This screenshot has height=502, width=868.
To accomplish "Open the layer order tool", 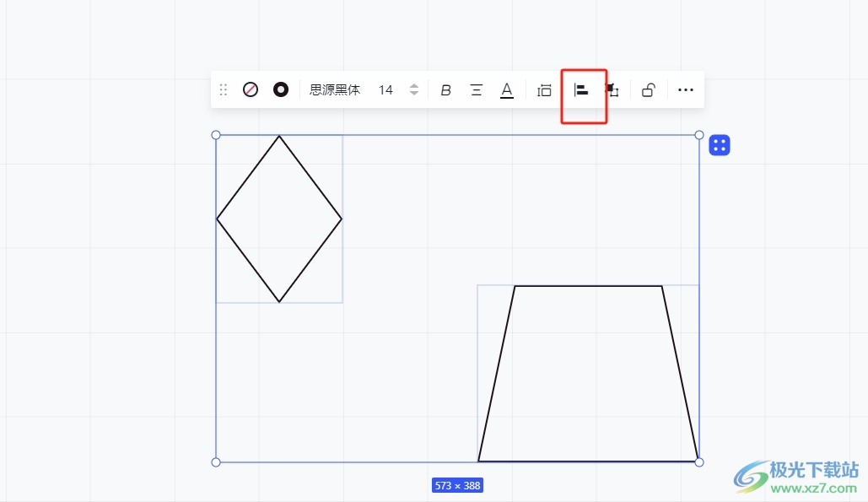I will pyautogui.click(x=612, y=89).
